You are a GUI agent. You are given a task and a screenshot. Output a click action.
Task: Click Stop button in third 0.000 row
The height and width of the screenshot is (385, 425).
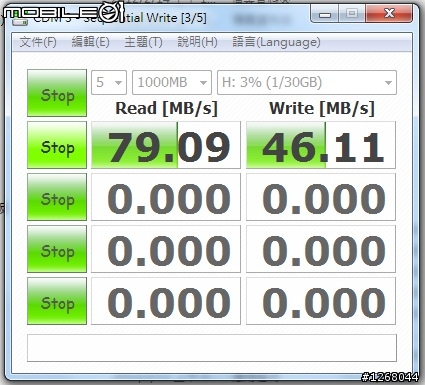coord(57,249)
